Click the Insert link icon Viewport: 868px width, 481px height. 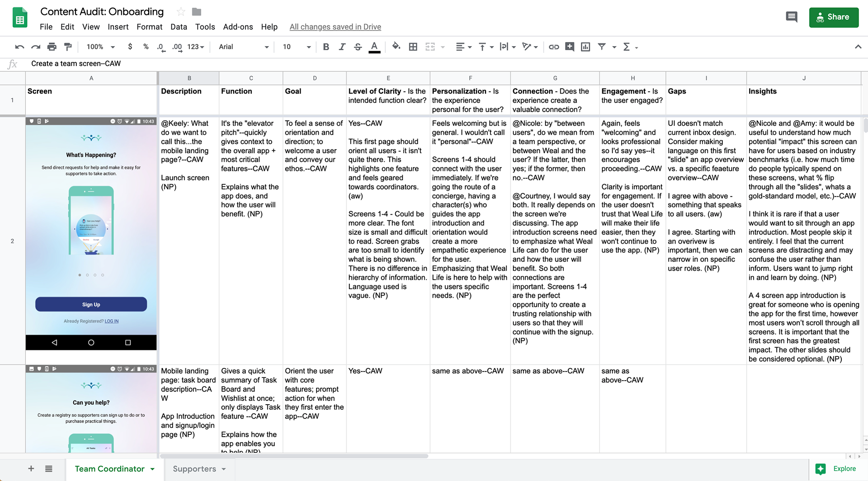pos(554,47)
